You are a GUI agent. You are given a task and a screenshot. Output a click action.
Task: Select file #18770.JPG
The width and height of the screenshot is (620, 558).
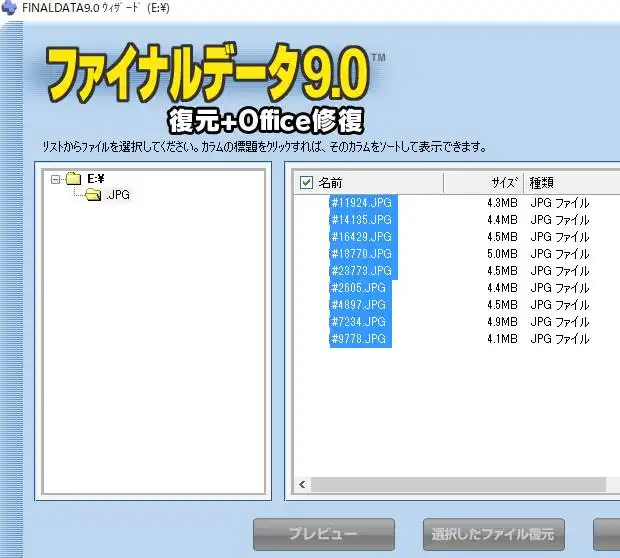pos(363,254)
